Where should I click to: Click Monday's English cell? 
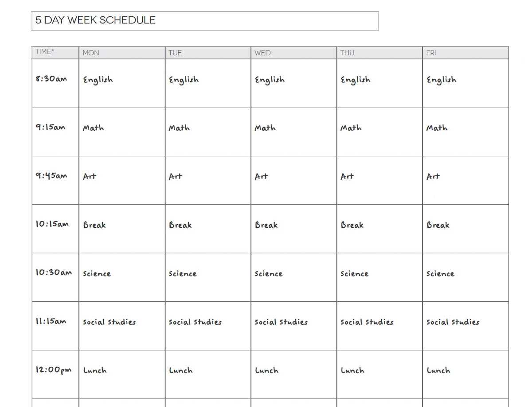click(121, 83)
